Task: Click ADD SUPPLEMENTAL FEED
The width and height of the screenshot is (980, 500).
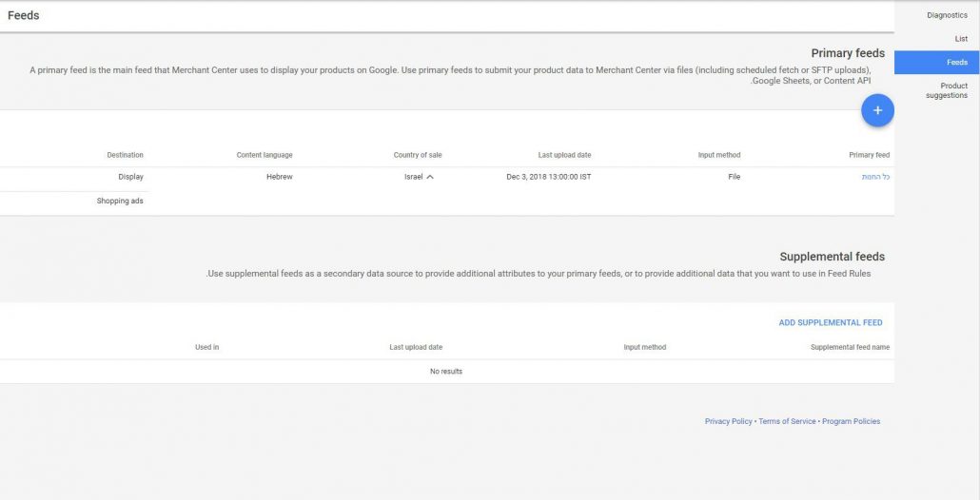Action: coord(831,323)
